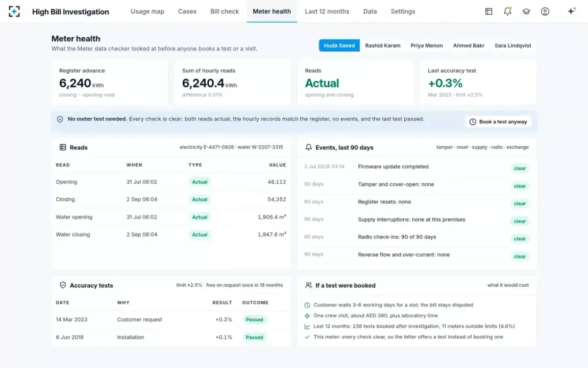Click Actual badge in Water opening row

tap(199, 217)
